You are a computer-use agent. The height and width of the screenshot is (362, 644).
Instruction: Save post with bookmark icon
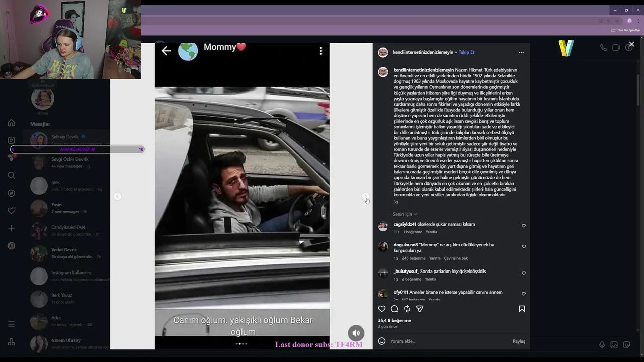(522, 309)
